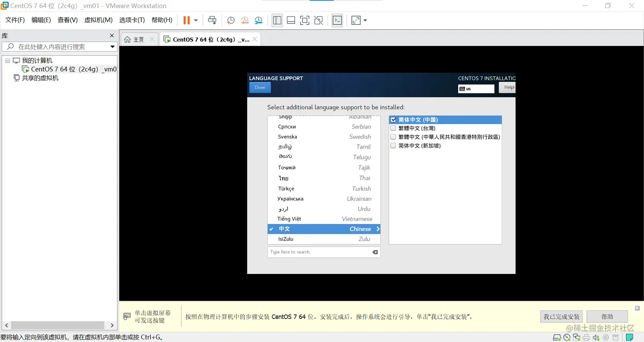
Task: Open the 文件(F) menu
Action: click(x=15, y=20)
